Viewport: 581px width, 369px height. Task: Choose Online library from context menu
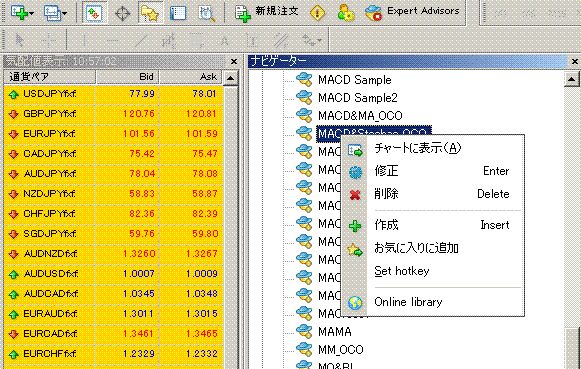coord(432,302)
